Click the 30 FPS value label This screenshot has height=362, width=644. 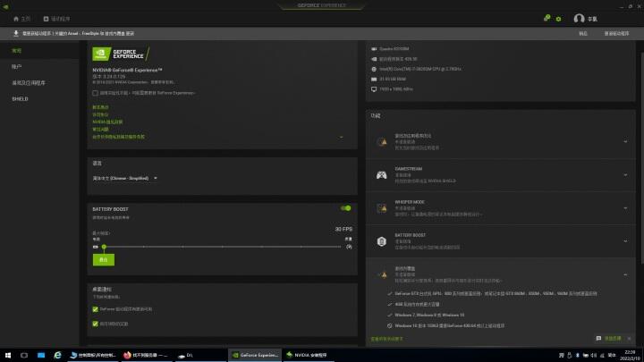pos(343,229)
